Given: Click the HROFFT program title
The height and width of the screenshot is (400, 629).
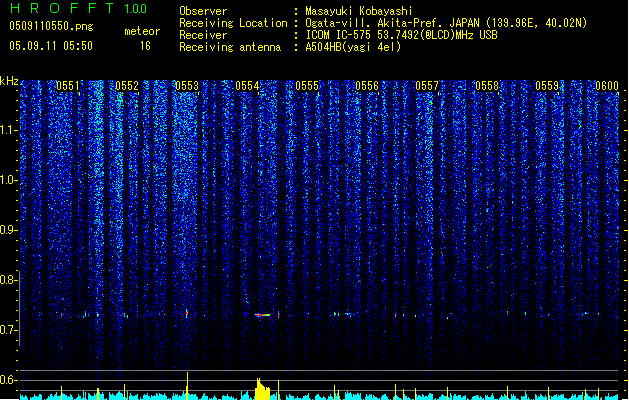Looking at the screenshot, I should pyautogui.click(x=62, y=8).
